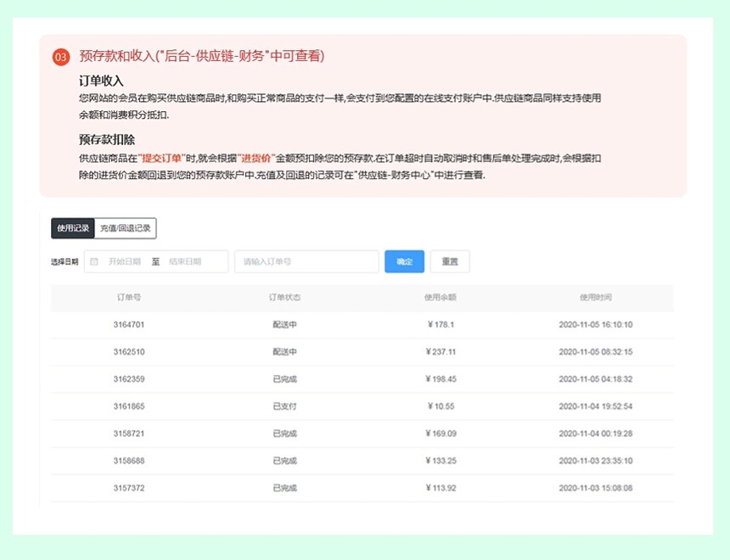Click the ¥113.92 amount cell
The image size is (730, 560).
tap(441, 488)
